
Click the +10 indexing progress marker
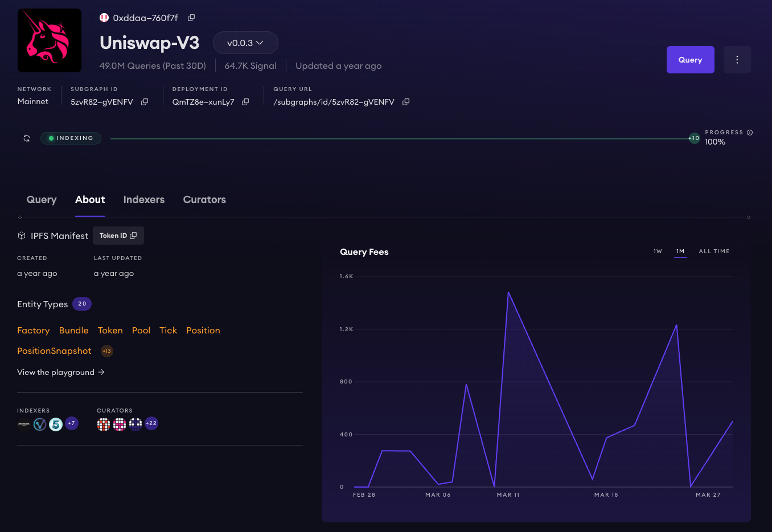pos(694,138)
